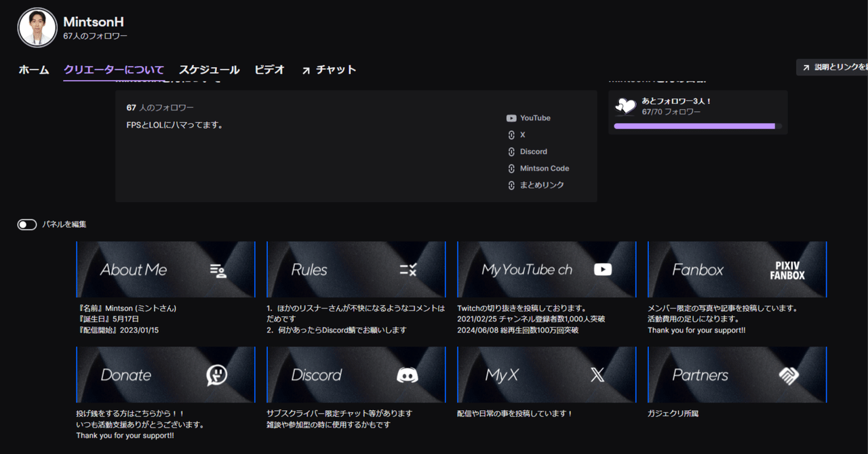This screenshot has height=454, width=868.
Task: Click the YouTube play icon on My YouTube ch panel
Action: point(602,269)
